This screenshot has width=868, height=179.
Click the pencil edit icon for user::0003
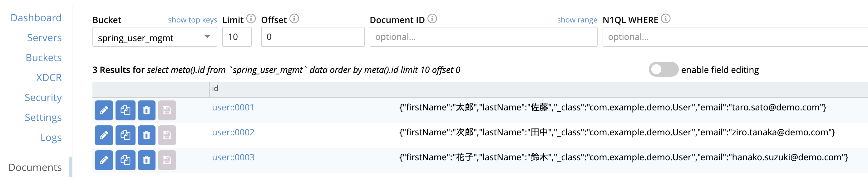coord(104,160)
